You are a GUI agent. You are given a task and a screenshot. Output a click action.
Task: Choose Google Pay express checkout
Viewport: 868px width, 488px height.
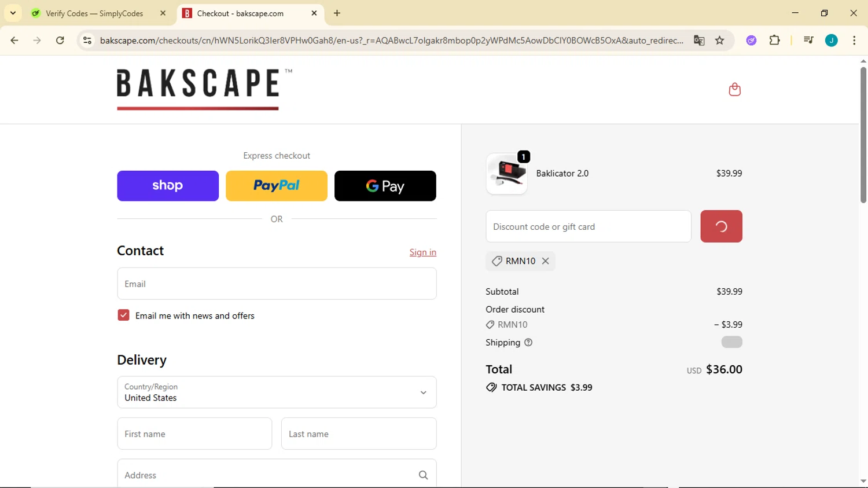tap(385, 186)
